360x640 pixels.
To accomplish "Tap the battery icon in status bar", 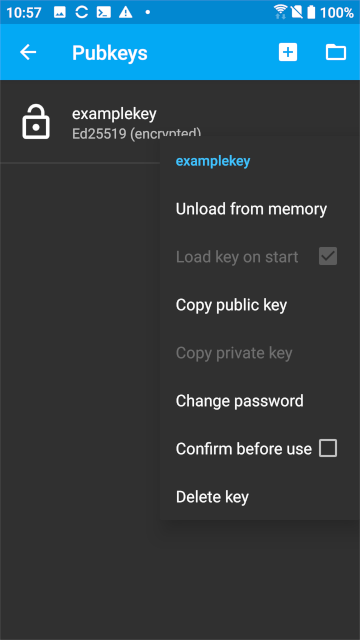I will coord(311,12).
